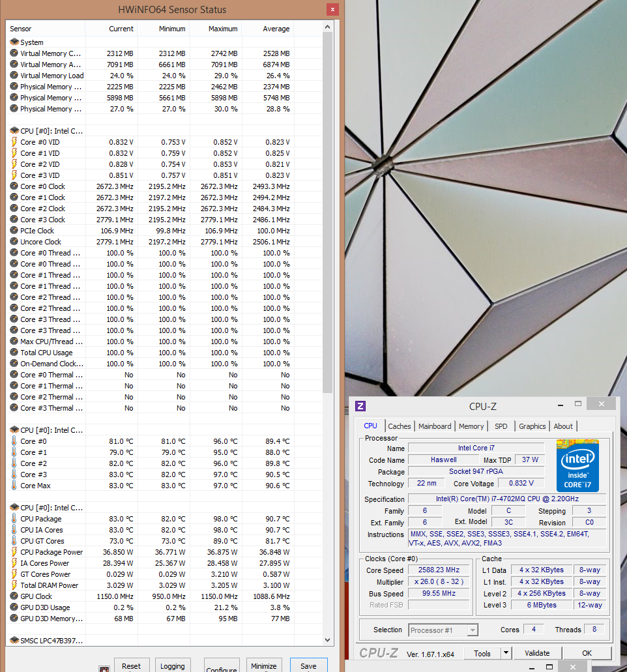The height and width of the screenshot is (672, 627).
Task: Click the Total CPU Usage row icon
Action: click(14, 353)
